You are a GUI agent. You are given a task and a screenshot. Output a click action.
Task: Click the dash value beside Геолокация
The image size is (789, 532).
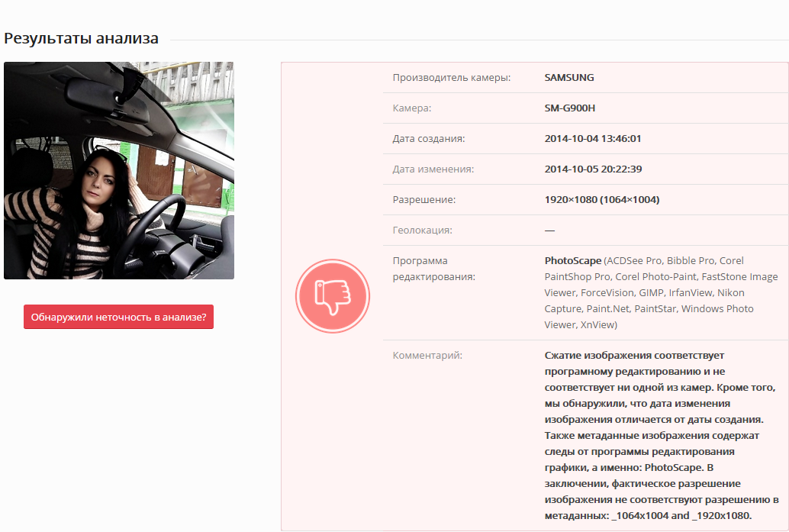[x=549, y=231]
